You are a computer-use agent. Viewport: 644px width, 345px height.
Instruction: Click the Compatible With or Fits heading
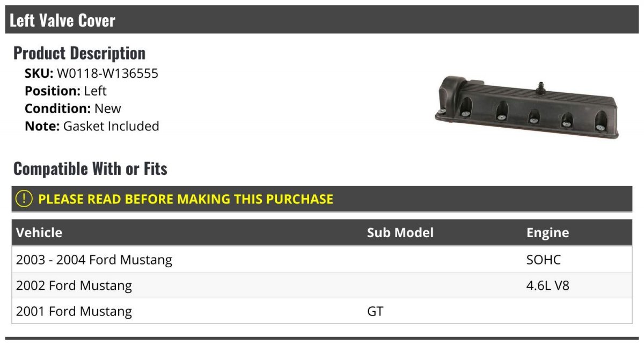pyautogui.click(x=90, y=168)
